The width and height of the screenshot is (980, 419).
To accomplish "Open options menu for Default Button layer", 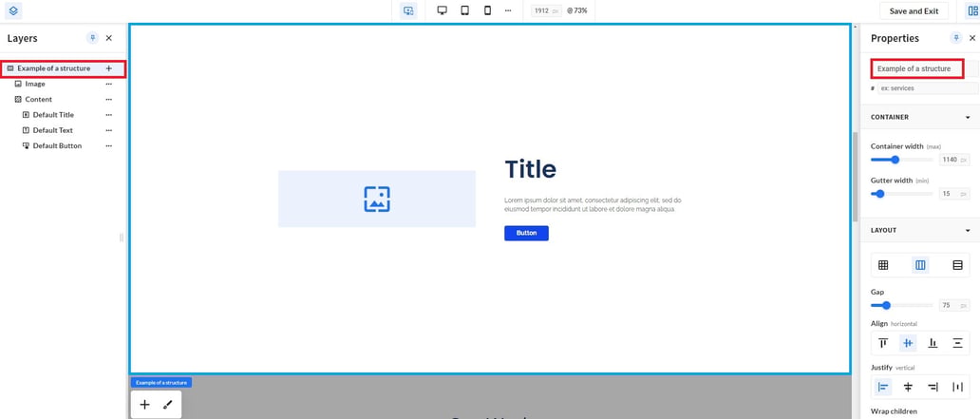I will point(109,145).
